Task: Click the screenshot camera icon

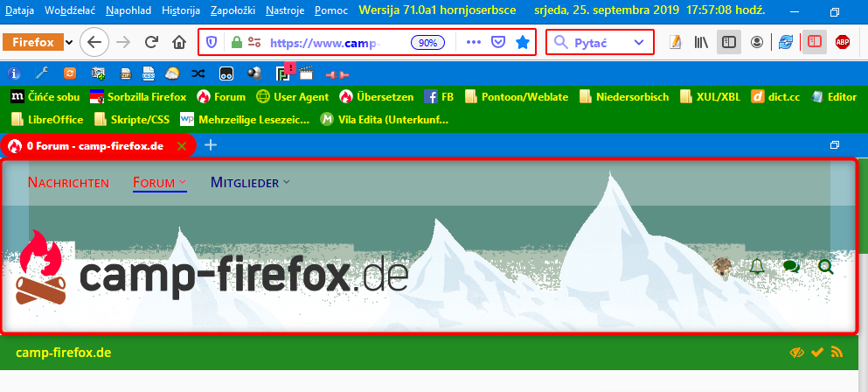Action: [98, 73]
